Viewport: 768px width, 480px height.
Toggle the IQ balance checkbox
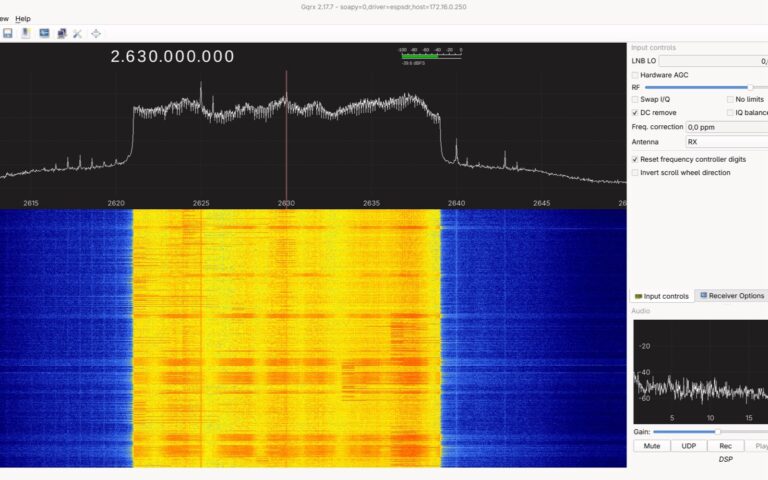(730, 113)
